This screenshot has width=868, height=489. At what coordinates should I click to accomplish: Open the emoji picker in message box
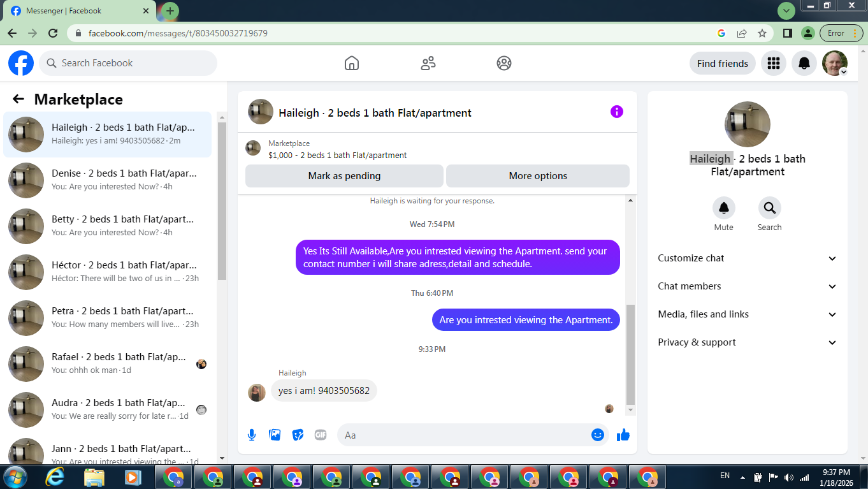tap(598, 435)
